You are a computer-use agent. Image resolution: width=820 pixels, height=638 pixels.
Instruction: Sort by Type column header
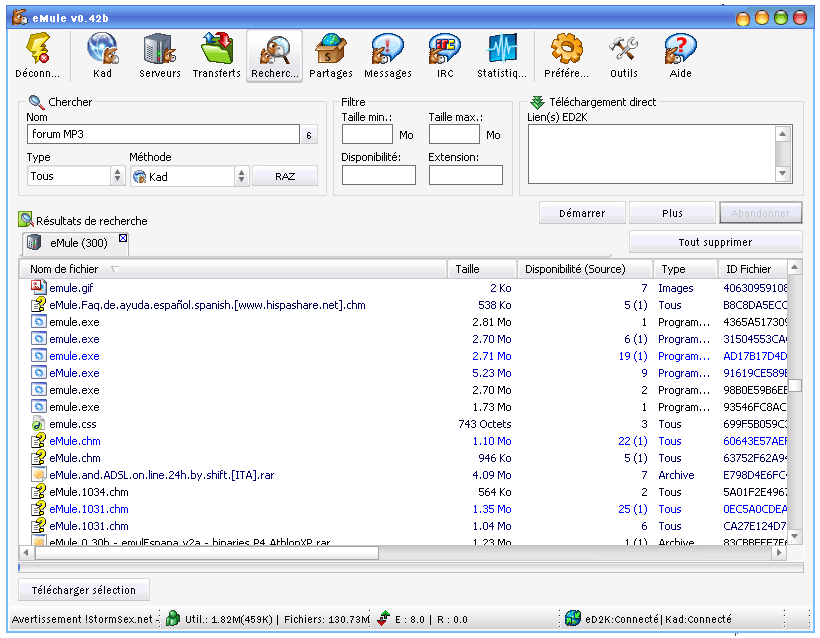(685, 269)
